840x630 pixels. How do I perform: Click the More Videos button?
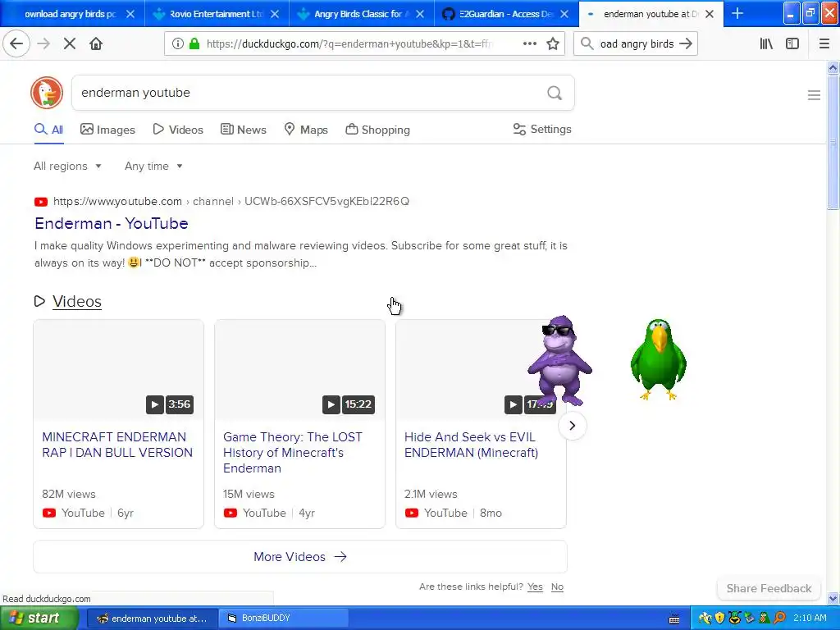click(x=300, y=557)
